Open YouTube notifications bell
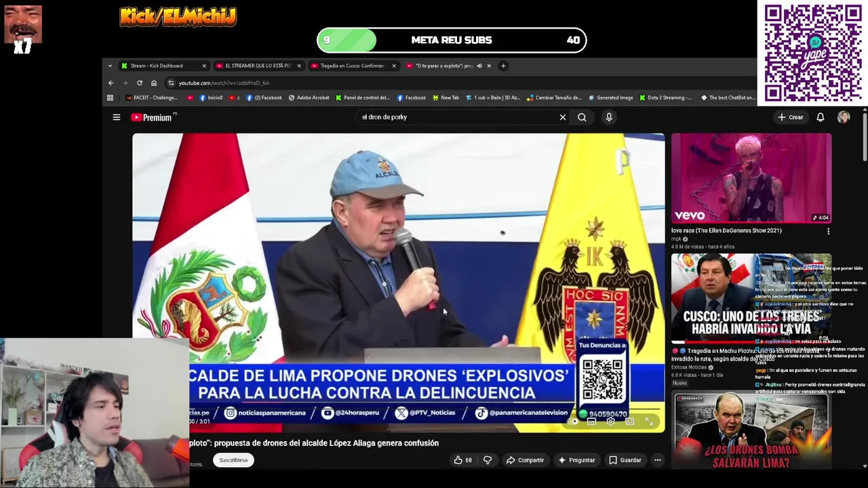868x488 pixels. (820, 117)
